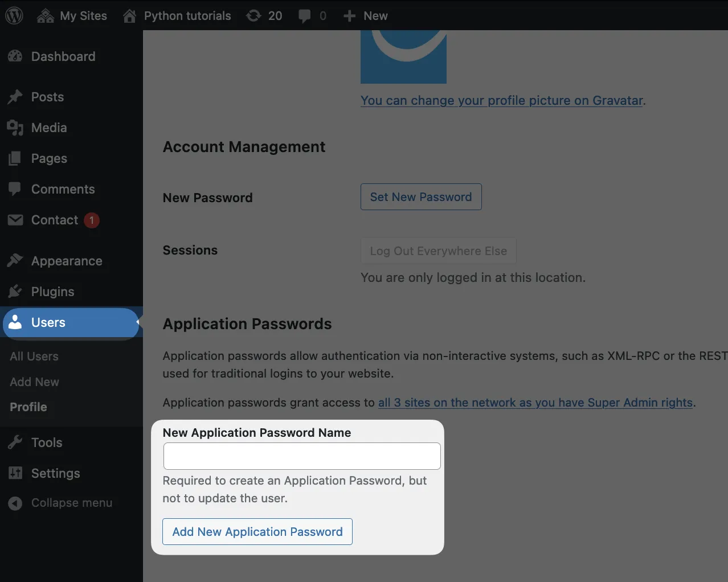Click the Users person icon

click(x=15, y=322)
